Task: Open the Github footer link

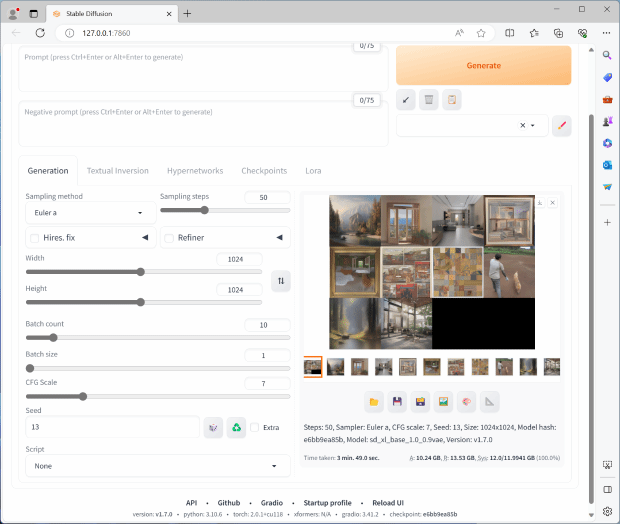Action: tap(229, 503)
